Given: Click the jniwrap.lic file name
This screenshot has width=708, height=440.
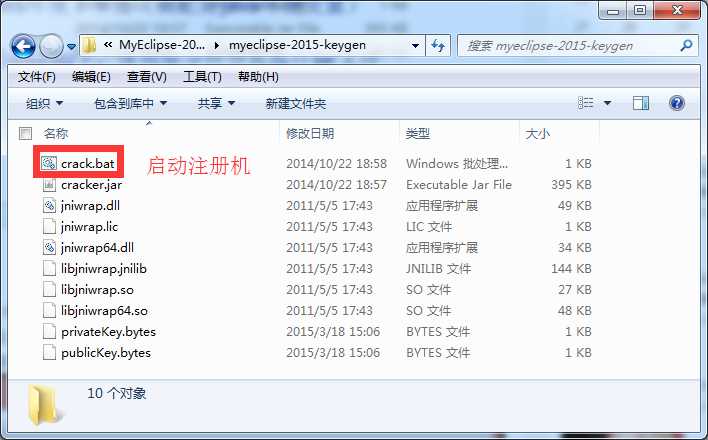Looking at the screenshot, I should 89,227.
